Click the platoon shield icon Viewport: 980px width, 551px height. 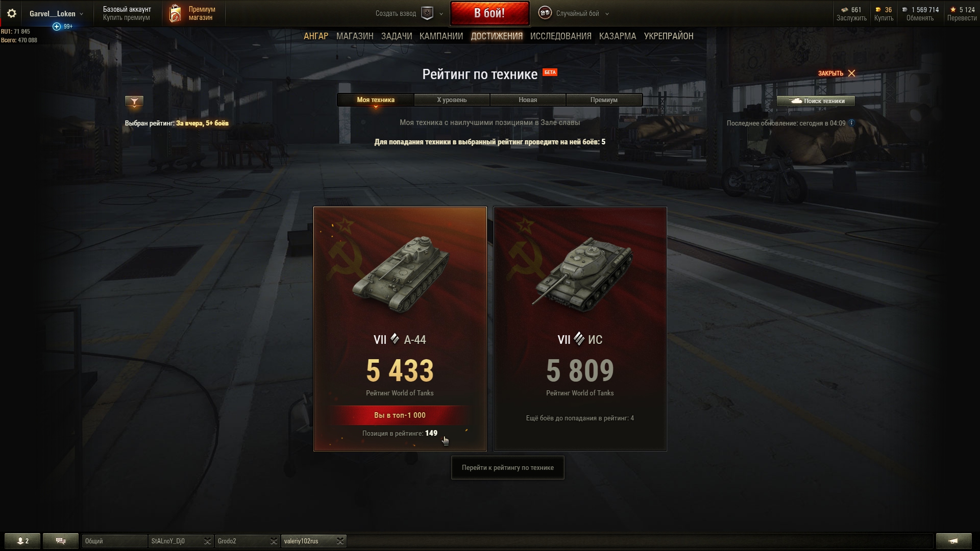click(427, 14)
